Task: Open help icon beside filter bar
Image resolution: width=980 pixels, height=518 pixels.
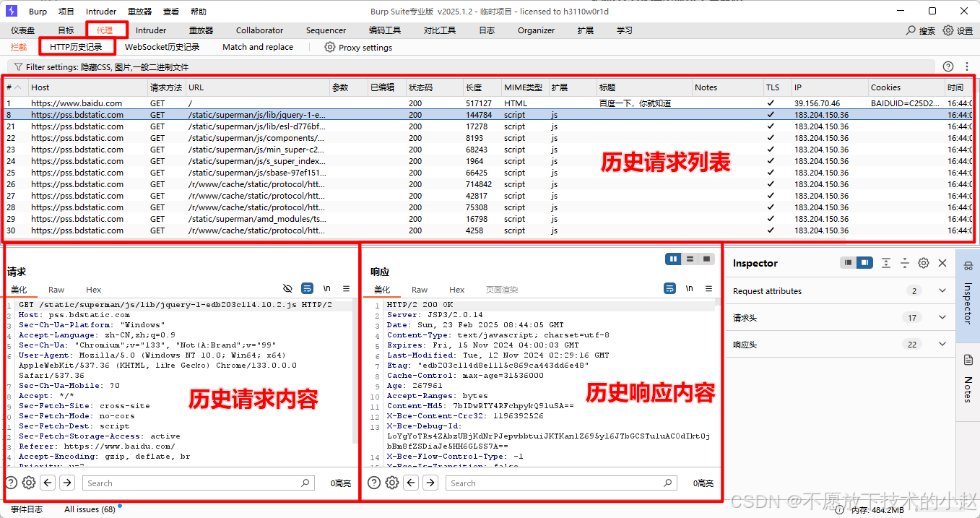Action: [948, 66]
